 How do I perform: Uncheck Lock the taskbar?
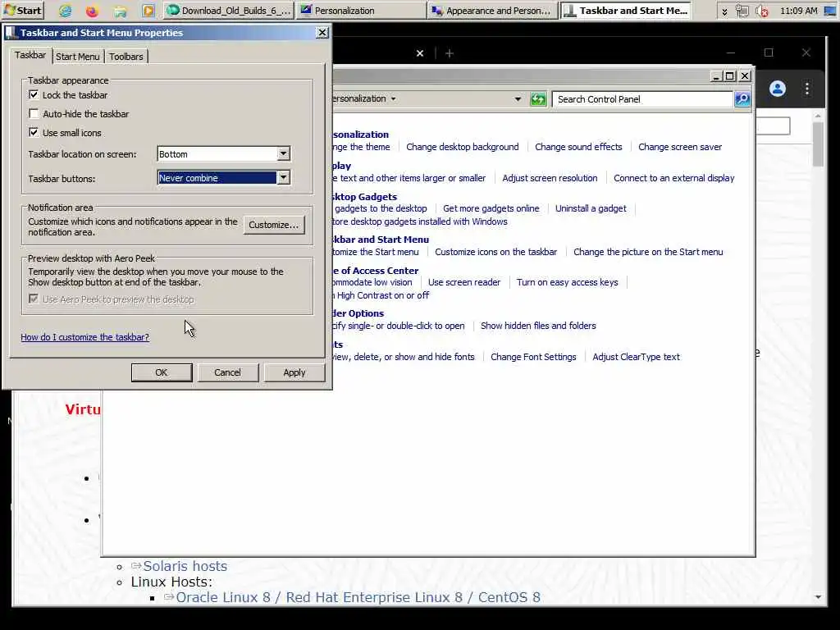(x=34, y=95)
